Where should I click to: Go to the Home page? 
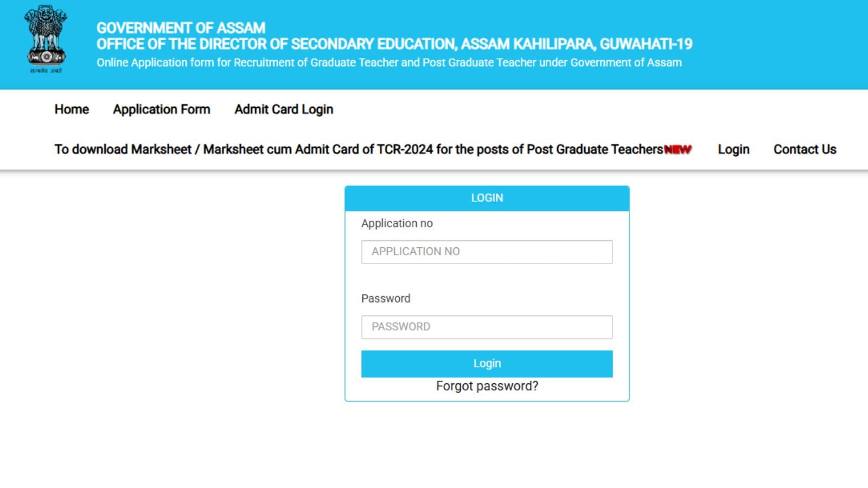pyautogui.click(x=72, y=110)
